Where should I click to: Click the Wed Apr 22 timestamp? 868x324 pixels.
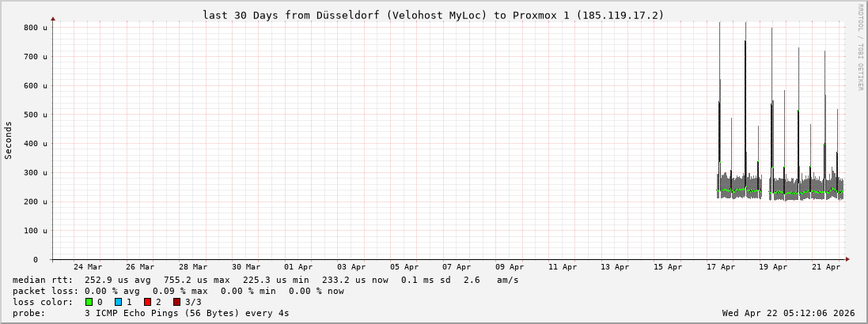pos(788,313)
